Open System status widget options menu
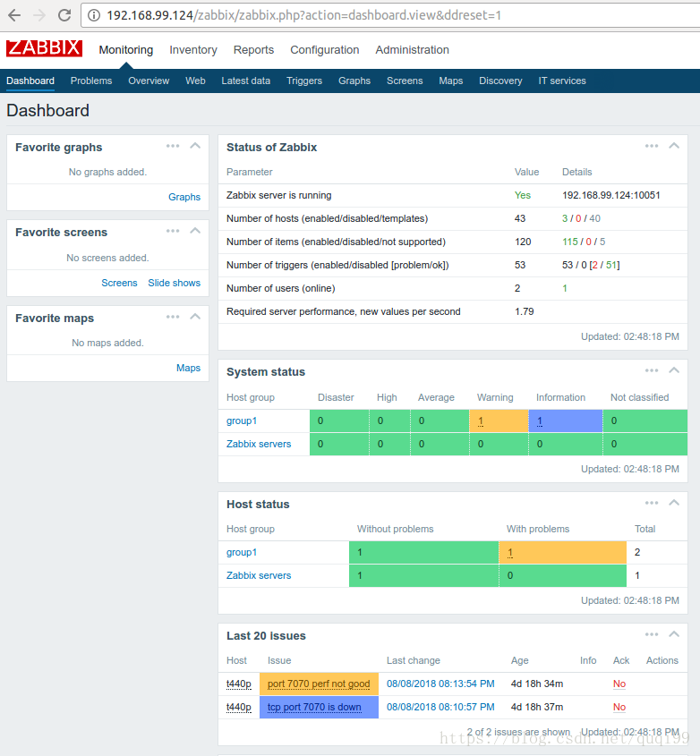This screenshot has height=756, width=700. coord(652,370)
